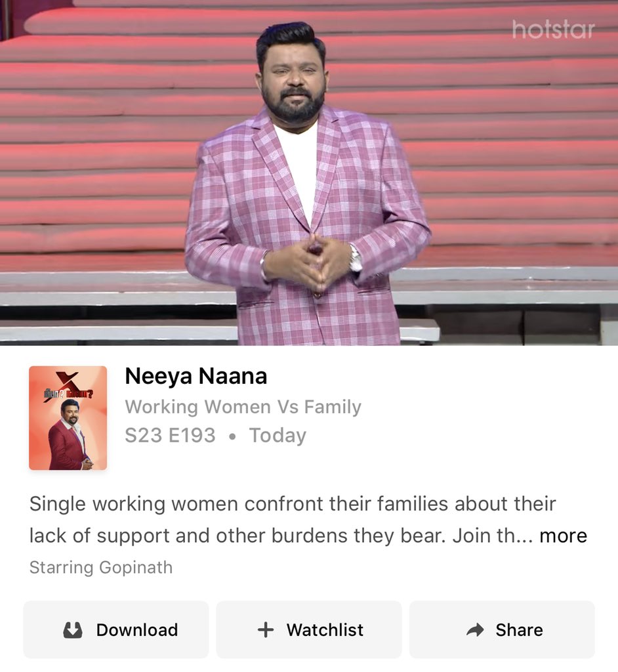Tap the host in the video frame
Image resolution: width=618 pixels, height=672 pixels.
click(x=306, y=184)
